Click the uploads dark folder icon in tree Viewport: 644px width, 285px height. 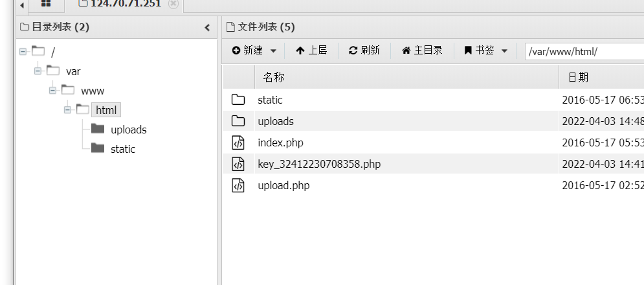coord(97,129)
